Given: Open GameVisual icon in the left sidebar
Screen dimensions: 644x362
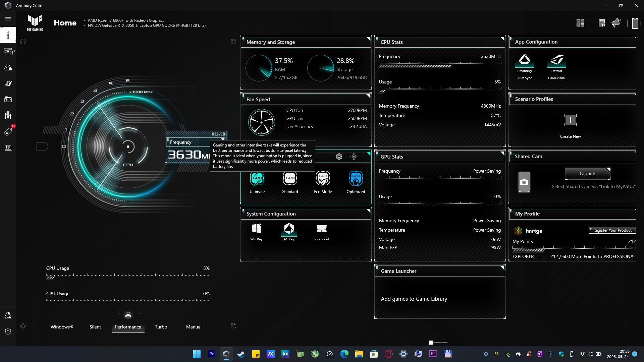Looking at the screenshot, I should (8, 83).
